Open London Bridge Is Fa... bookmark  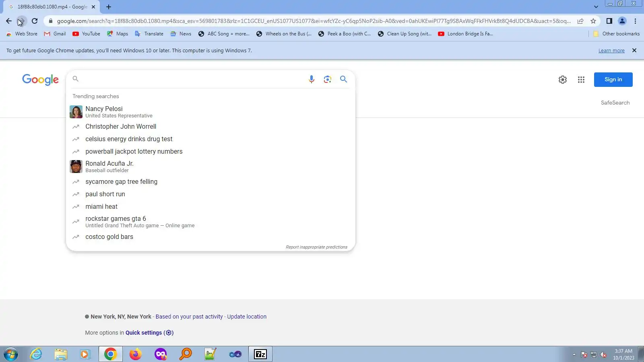pos(466,34)
